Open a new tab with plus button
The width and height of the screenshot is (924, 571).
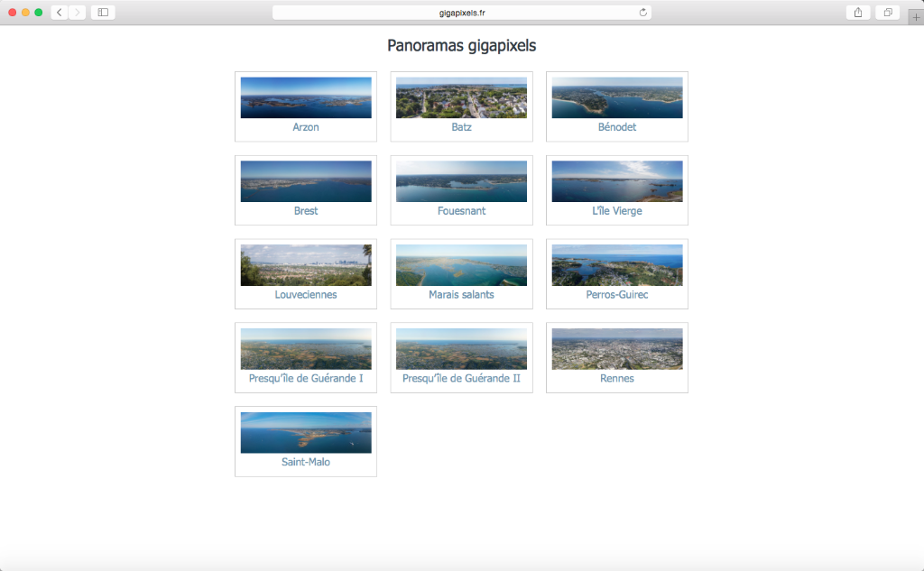tap(916, 17)
